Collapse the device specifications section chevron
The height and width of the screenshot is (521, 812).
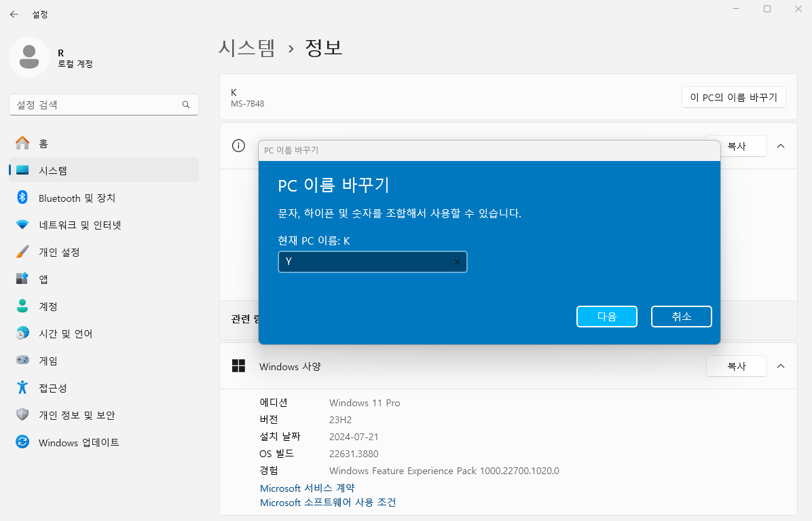tap(780, 146)
